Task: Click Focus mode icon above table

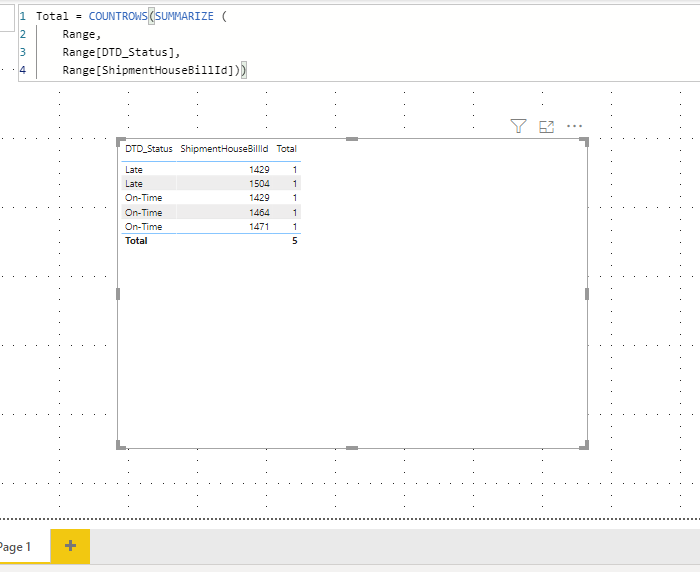Action: 546,127
